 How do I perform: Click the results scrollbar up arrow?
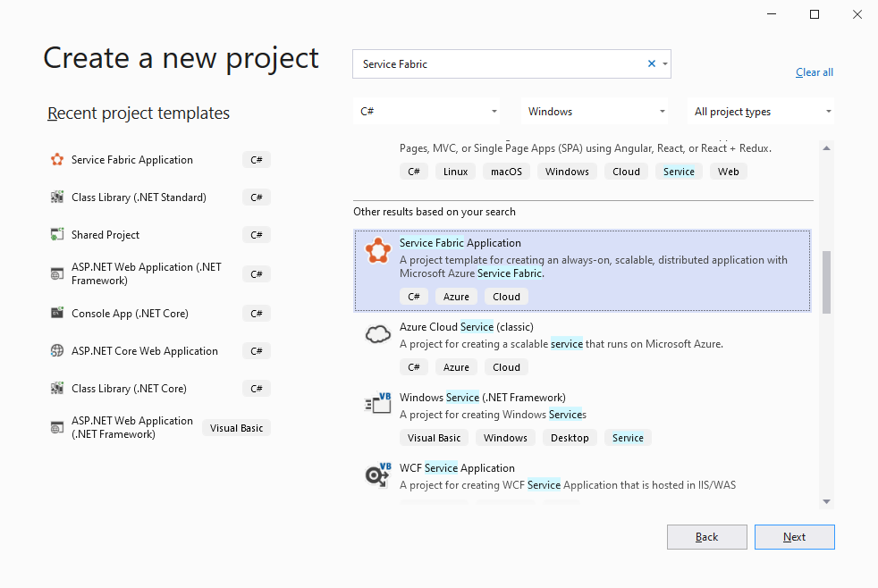[826, 148]
